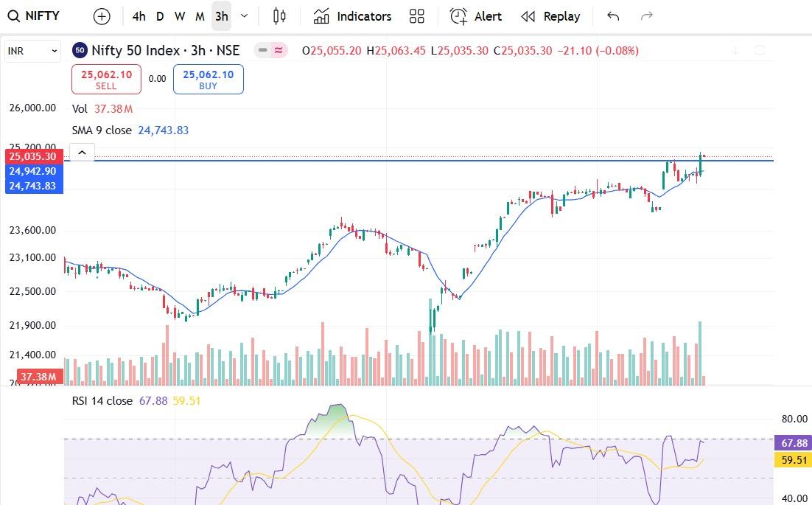Image resolution: width=812 pixels, height=505 pixels.
Task: Click the 0.00 spread value
Action: click(x=157, y=79)
